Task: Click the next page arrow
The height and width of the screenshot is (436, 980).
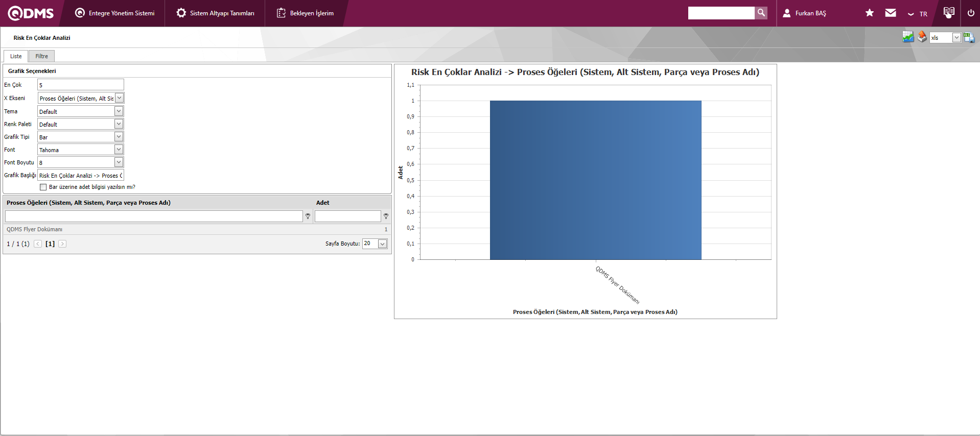Action: [62, 244]
